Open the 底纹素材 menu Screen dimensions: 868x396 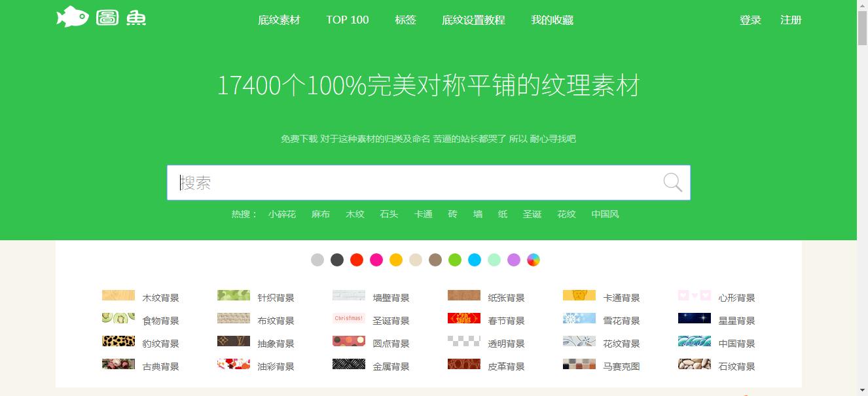(279, 20)
